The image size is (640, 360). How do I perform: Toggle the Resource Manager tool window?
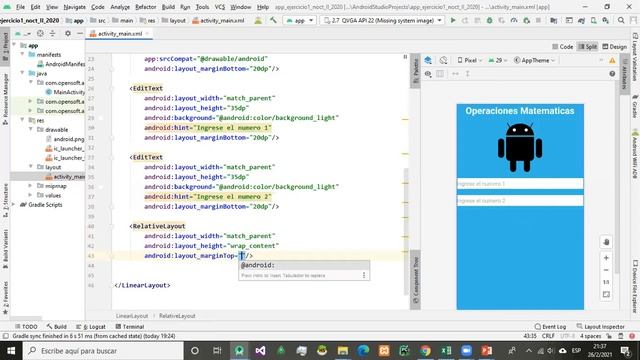5,99
